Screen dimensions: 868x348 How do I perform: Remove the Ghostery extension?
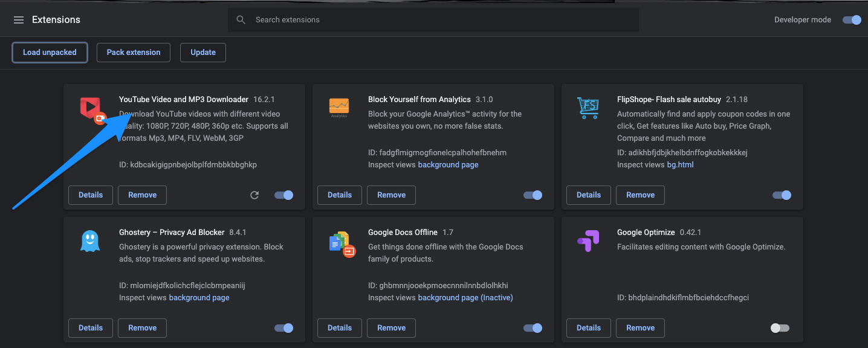[x=143, y=328]
